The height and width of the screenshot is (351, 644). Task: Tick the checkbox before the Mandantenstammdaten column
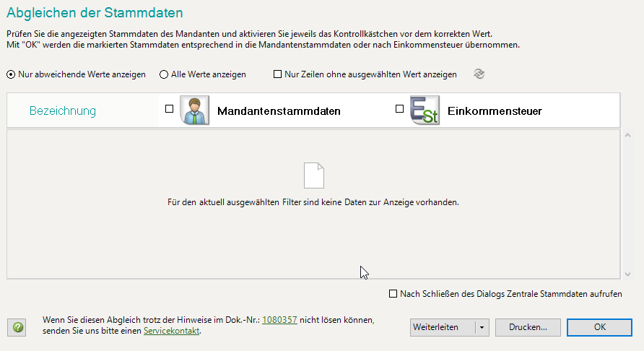(x=170, y=110)
